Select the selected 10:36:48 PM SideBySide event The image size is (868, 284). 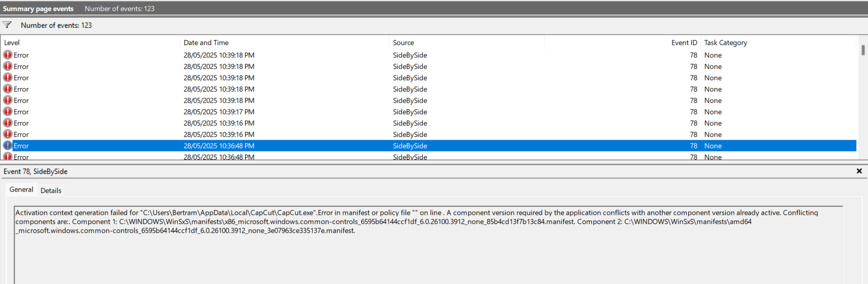click(x=429, y=146)
